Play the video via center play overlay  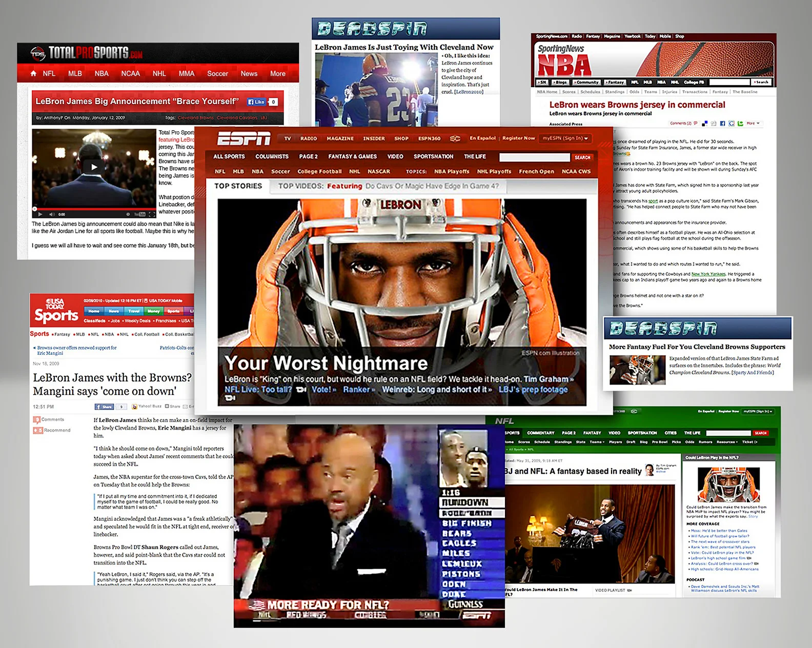coord(94,167)
